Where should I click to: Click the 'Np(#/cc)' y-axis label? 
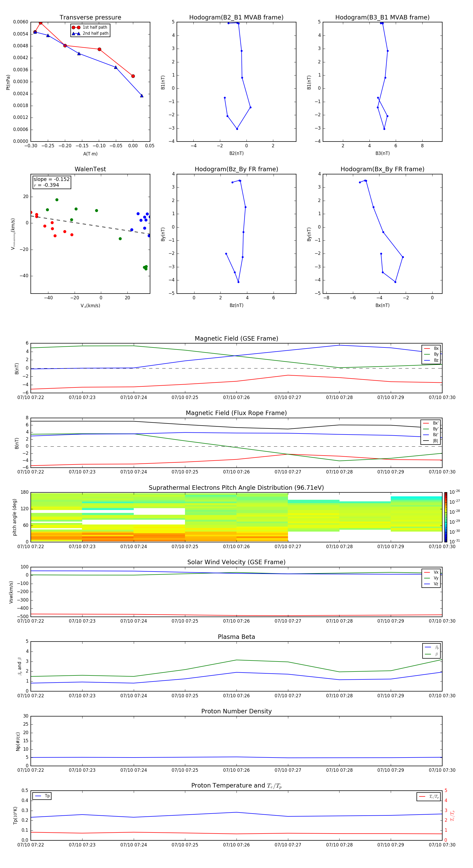tap(18, 741)
